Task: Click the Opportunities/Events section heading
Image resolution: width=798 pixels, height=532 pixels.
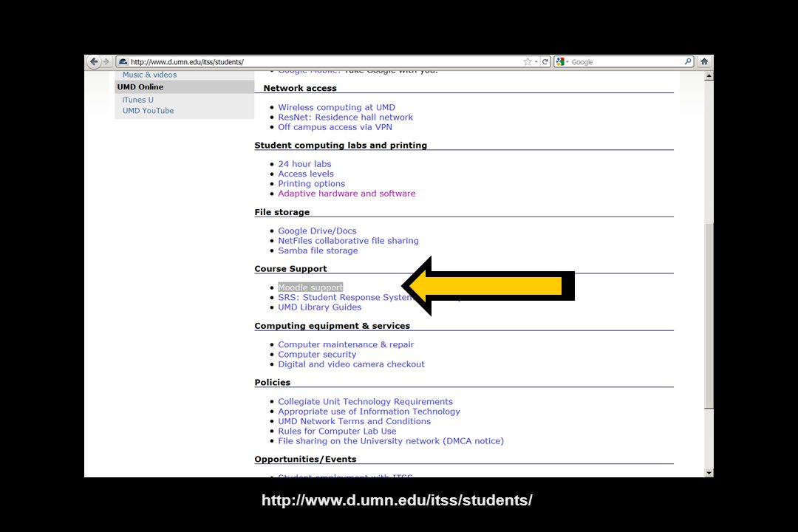Action: tap(305, 459)
